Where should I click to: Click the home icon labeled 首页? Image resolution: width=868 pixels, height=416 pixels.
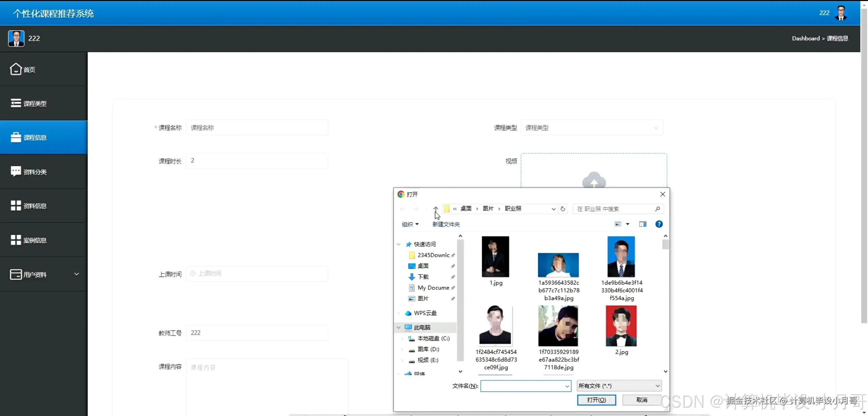click(x=16, y=69)
